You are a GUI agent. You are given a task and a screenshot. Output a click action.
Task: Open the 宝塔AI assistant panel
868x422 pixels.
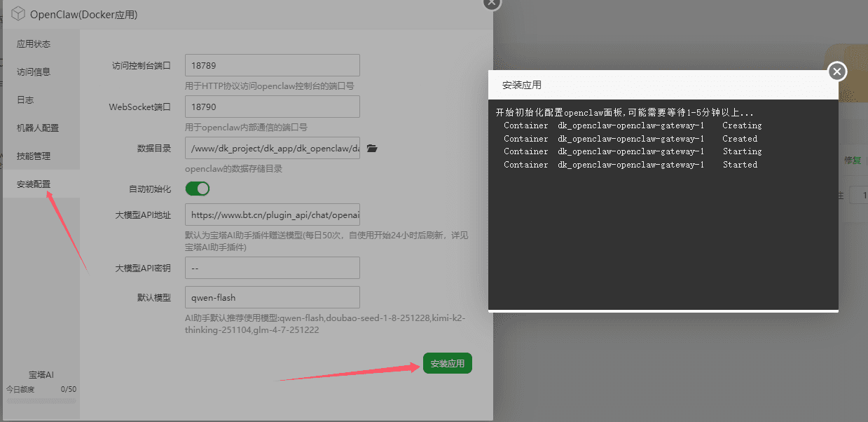coord(41,374)
